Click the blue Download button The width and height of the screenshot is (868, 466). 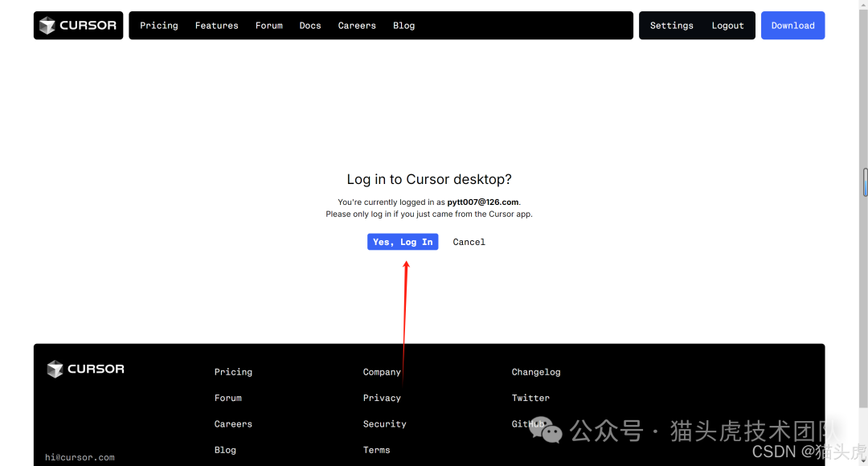click(x=792, y=26)
